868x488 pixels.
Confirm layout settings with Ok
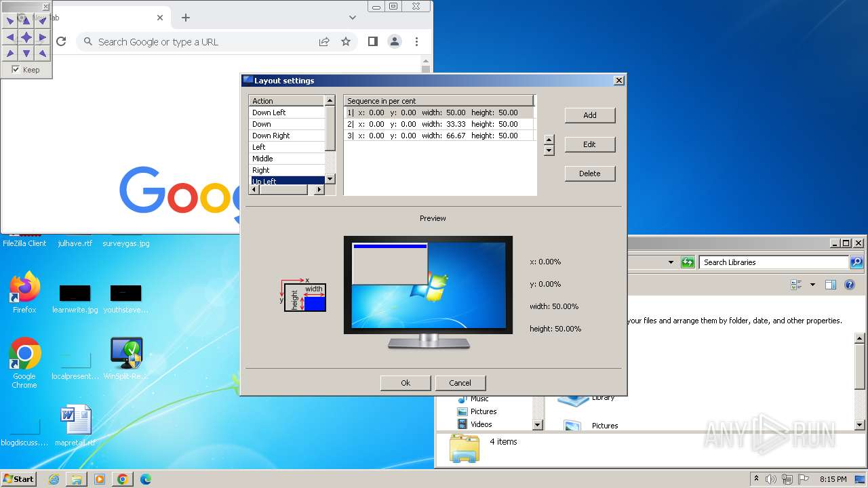pyautogui.click(x=406, y=383)
